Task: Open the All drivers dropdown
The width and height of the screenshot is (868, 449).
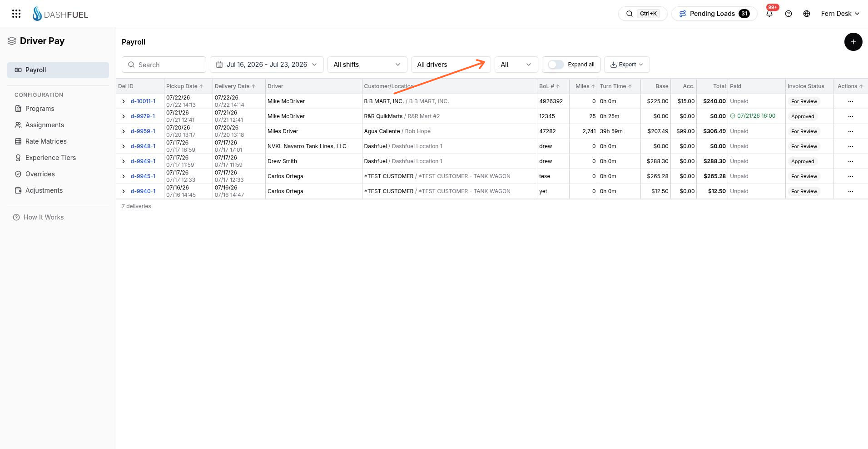Action: 451,65
